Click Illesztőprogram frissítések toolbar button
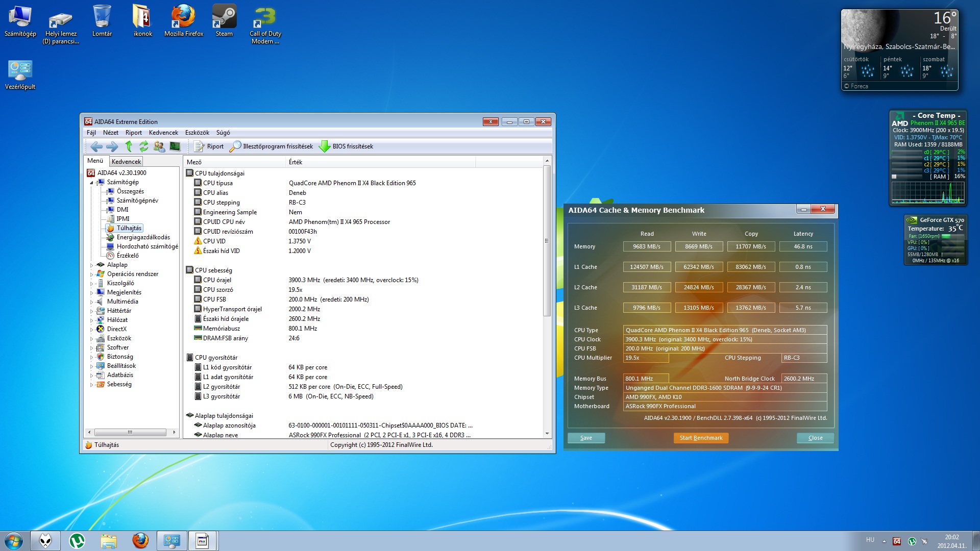 tap(271, 146)
